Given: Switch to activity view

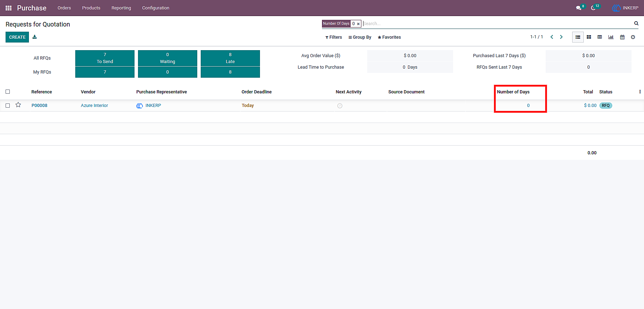Looking at the screenshot, I should (633, 37).
